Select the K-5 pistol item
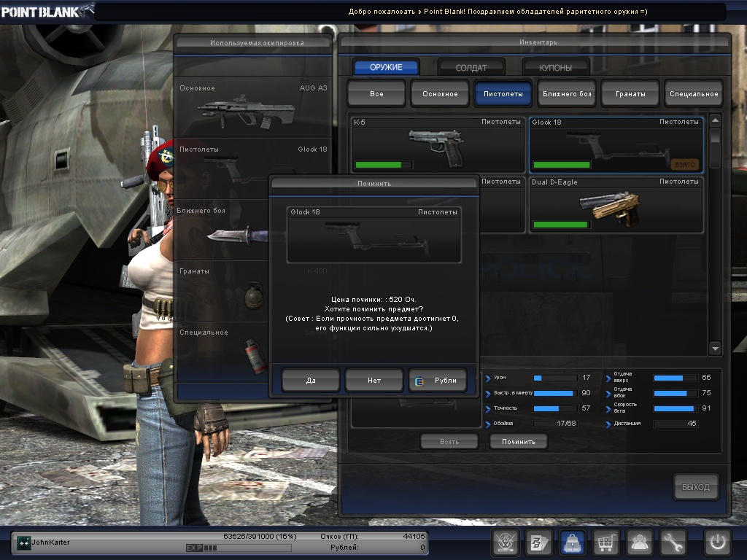747x560 pixels. [x=438, y=144]
